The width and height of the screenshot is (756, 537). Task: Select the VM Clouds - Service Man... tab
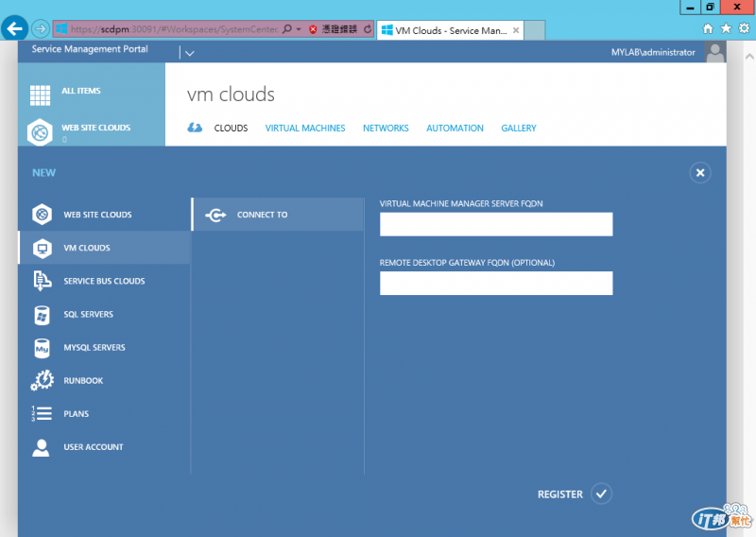point(450,30)
